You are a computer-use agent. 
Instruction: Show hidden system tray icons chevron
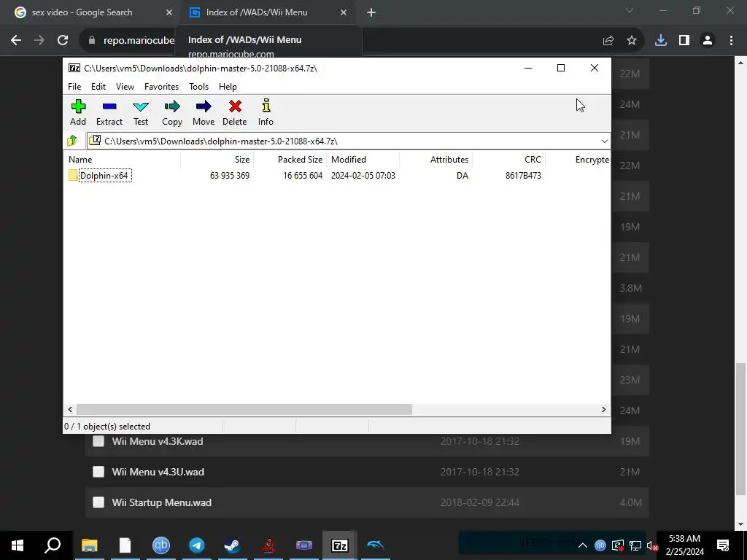(583, 545)
